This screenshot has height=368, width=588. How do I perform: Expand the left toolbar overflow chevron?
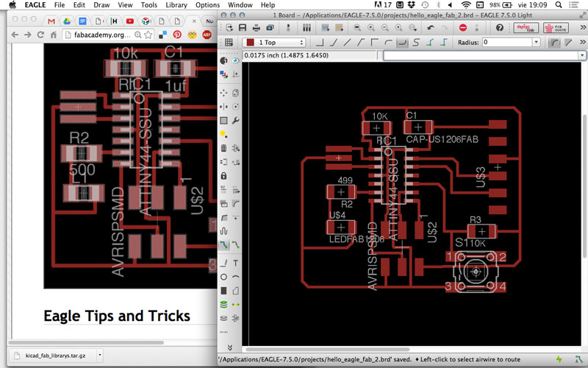(x=230, y=347)
